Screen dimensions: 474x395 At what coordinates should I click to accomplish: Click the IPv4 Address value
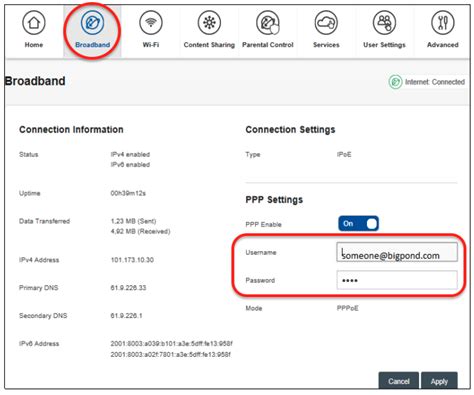click(132, 260)
